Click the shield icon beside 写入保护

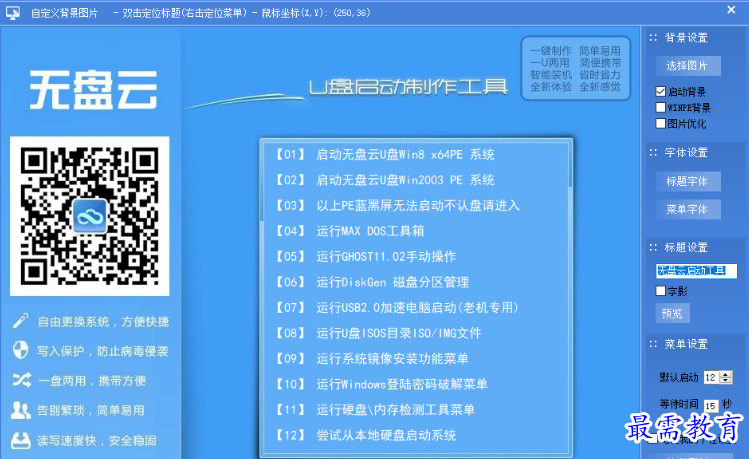point(20,350)
